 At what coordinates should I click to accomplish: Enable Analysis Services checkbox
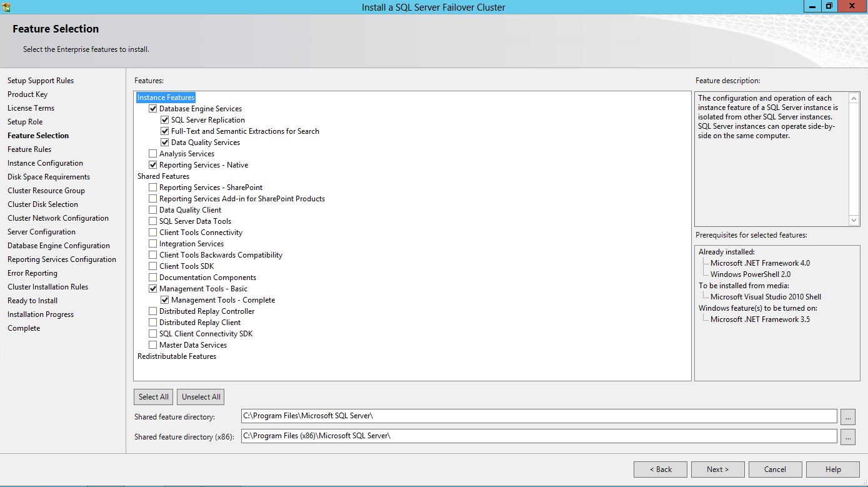[x=153, y=154]
